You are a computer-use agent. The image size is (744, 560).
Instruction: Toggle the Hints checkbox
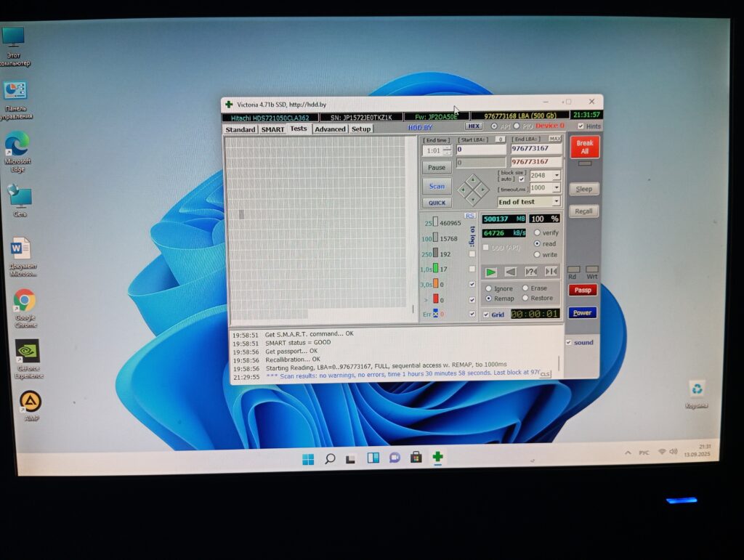tap(581, 126)
